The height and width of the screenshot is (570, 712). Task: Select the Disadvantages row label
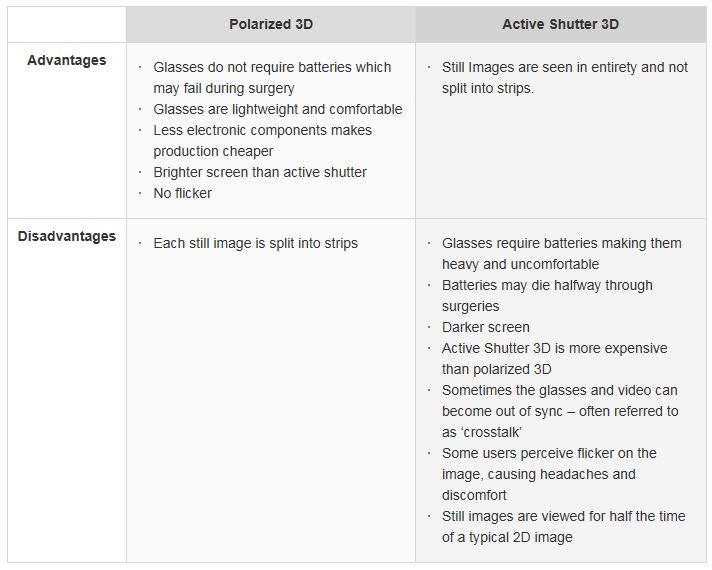(67, 236)
